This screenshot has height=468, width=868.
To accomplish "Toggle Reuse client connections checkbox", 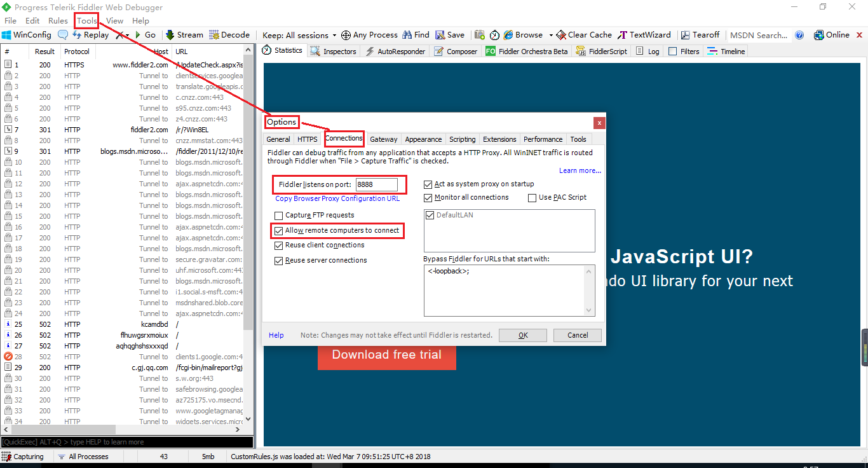I will point(279,245).
